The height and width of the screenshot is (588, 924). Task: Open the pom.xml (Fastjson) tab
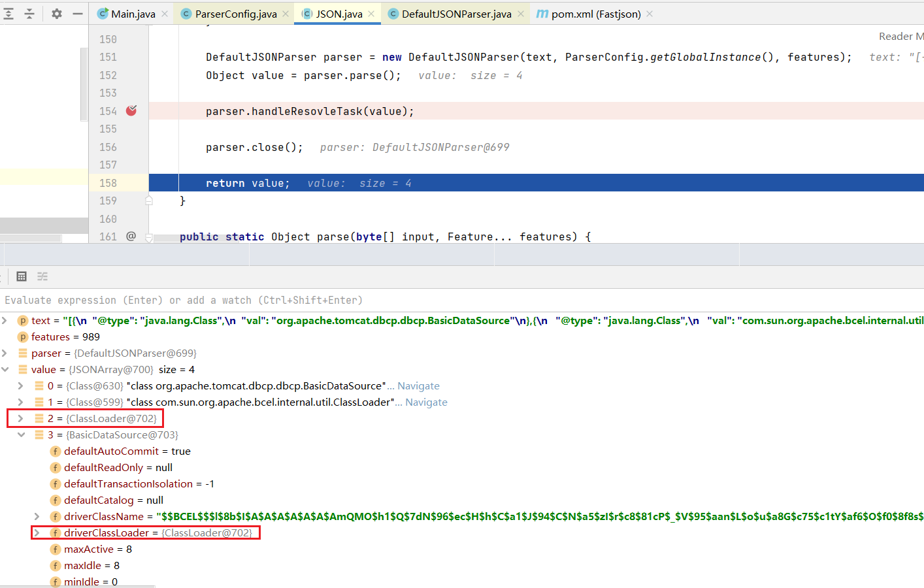point(596,14)
